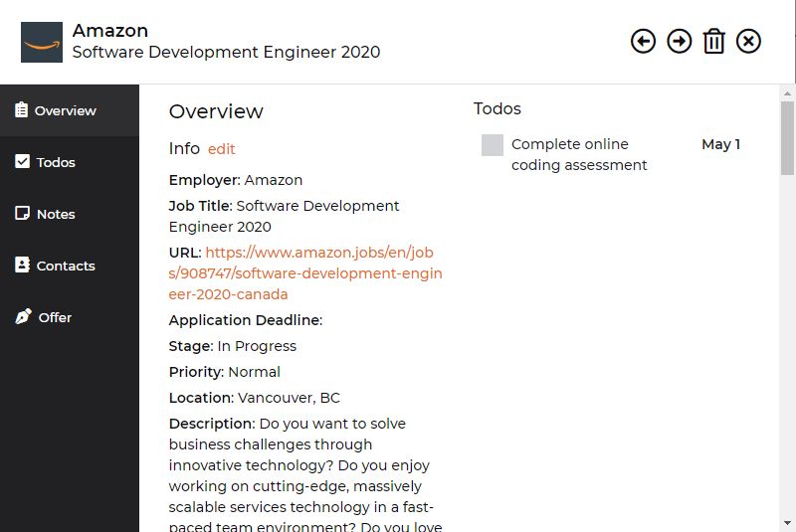796x532 pixels.
Task: Open the amazon.jobs URL link
Action: [305, 273]
